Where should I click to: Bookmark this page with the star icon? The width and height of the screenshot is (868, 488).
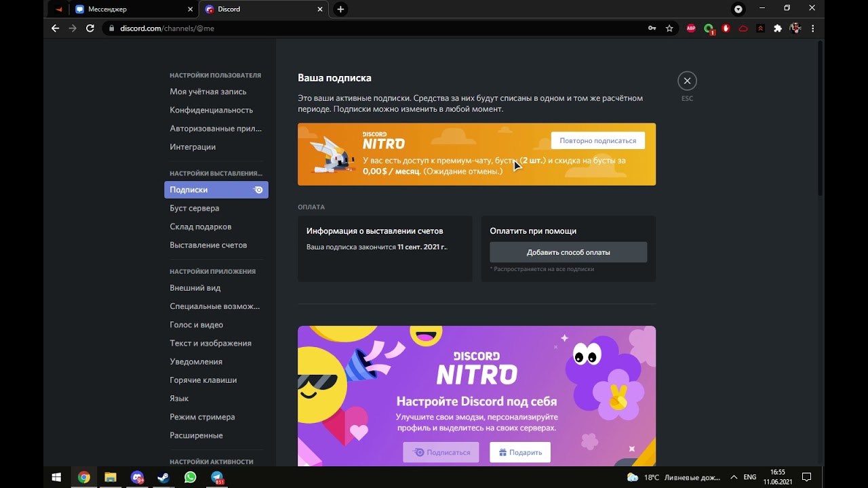[669, 28]
